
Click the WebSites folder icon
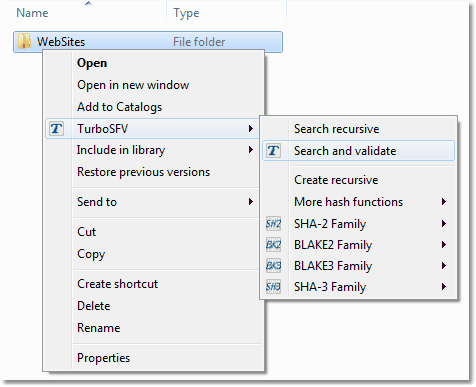(24, 41)
